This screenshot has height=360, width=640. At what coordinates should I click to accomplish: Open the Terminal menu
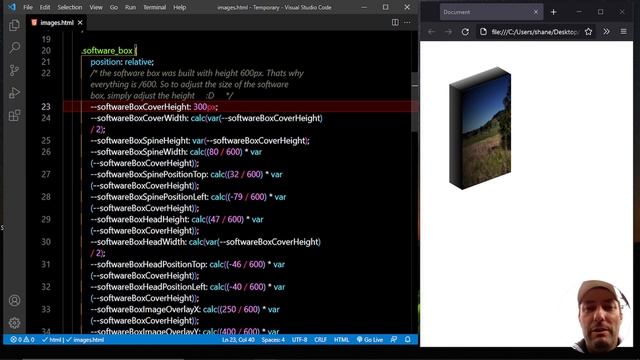[154, 7]
